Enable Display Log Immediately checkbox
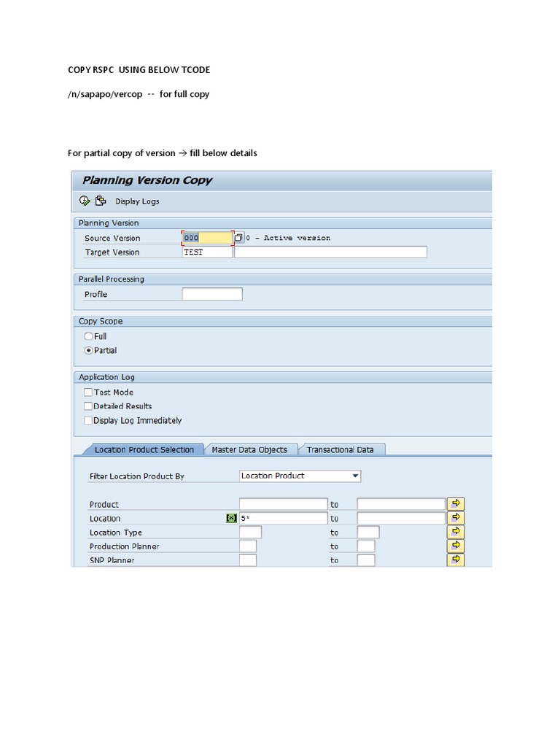Screen dimensions: 560x747 point(88,420)
